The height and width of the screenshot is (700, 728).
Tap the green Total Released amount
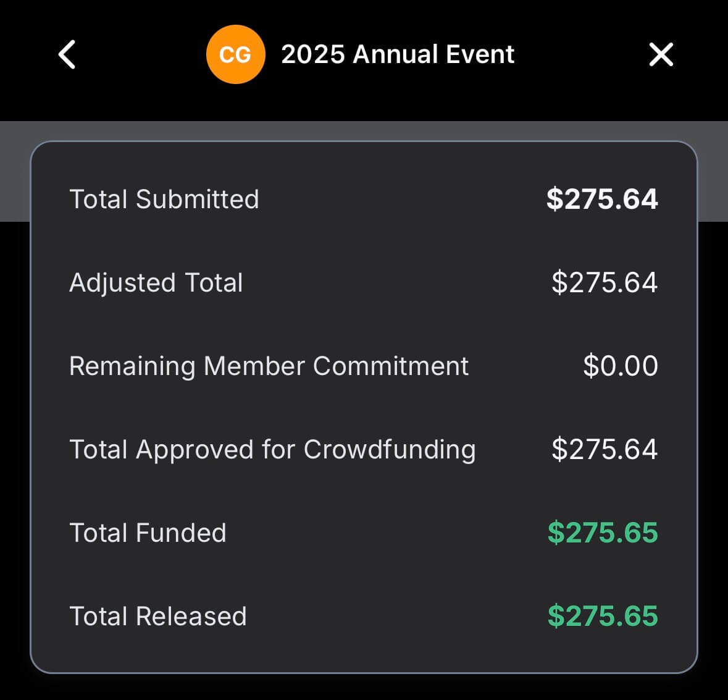(x=603, y=616)
